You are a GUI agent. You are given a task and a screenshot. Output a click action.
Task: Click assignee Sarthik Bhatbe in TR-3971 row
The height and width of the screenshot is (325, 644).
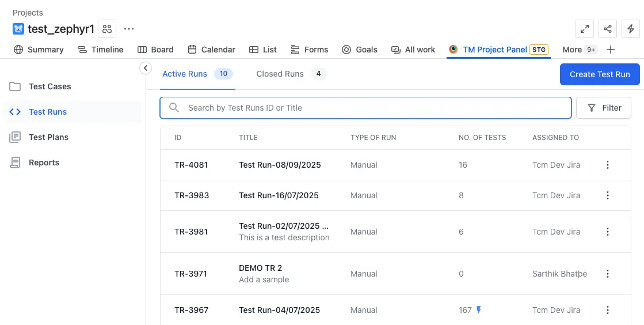pos(559,274)
